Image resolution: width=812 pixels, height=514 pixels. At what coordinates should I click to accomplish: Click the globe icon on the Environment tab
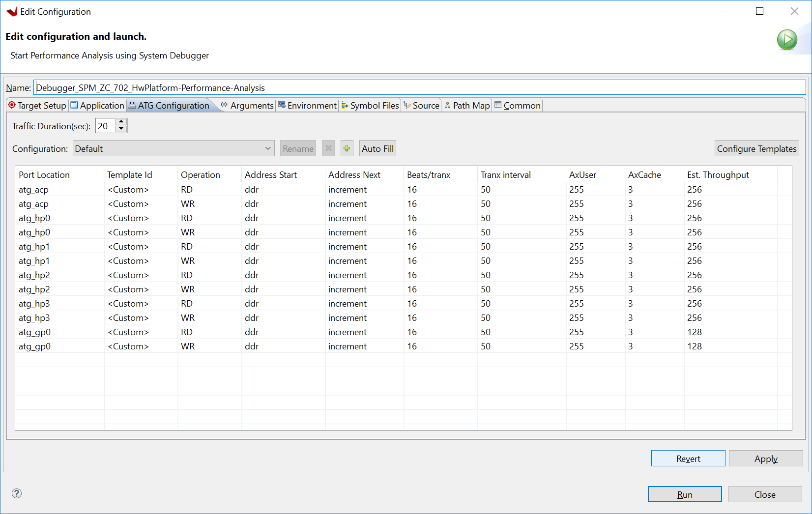coord(281,105)
